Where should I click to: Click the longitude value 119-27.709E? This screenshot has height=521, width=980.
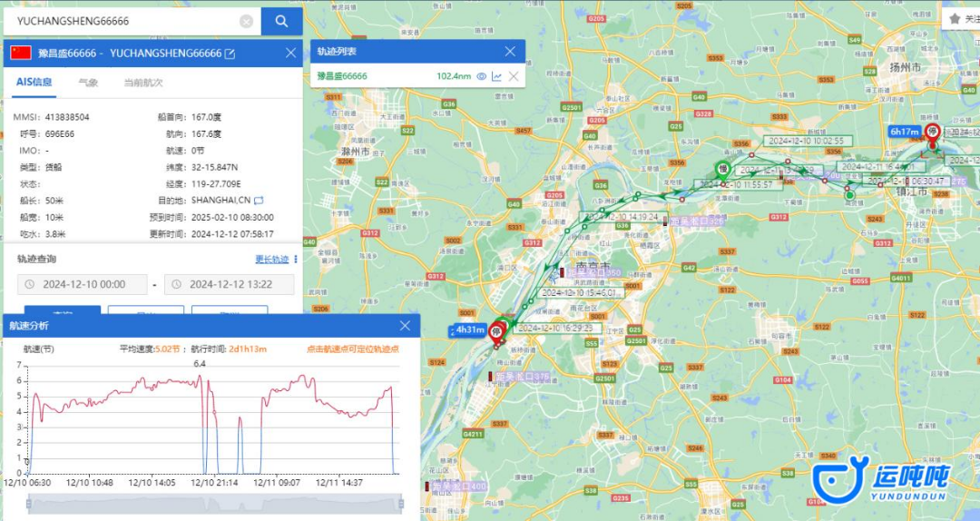pyautogui.click(x=216, y=184)
